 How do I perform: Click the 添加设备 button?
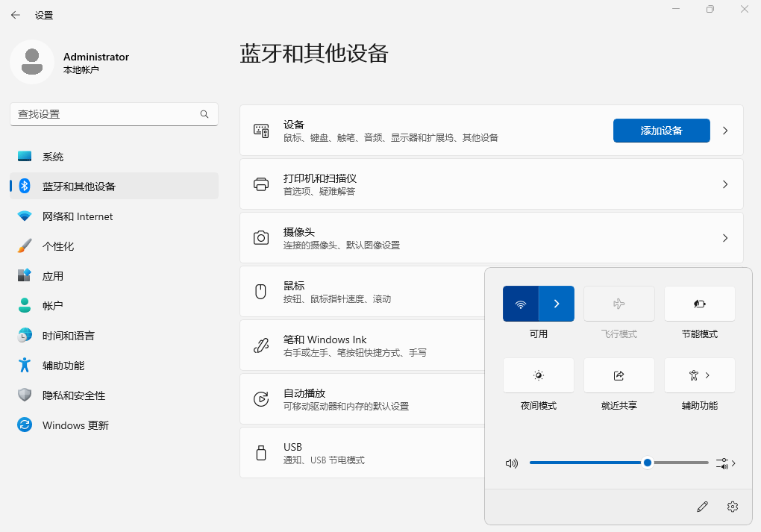[662, 131]
